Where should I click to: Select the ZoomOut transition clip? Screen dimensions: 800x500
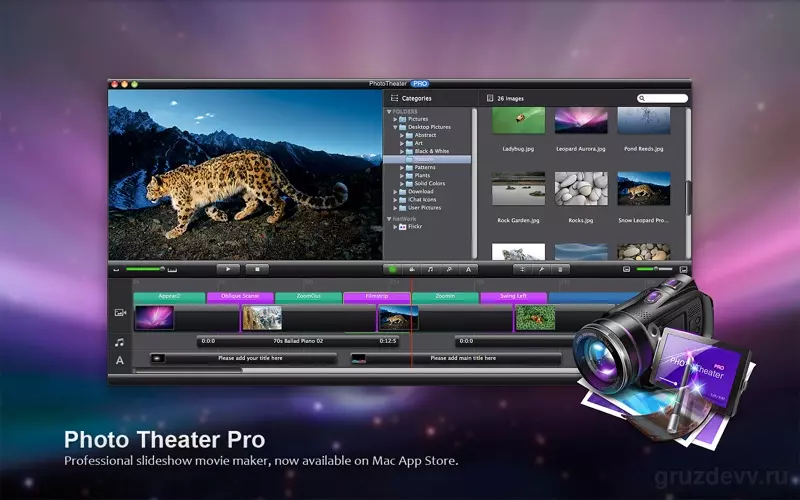308,297
